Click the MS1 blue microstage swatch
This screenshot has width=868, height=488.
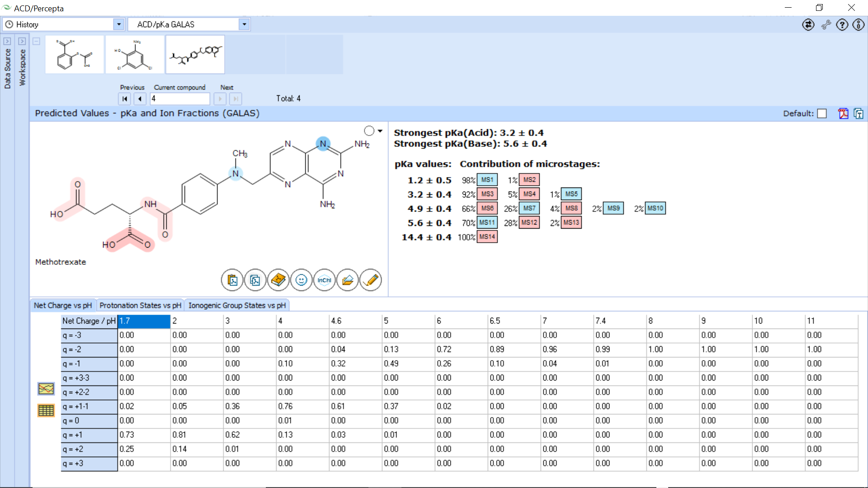coord(487,180)
